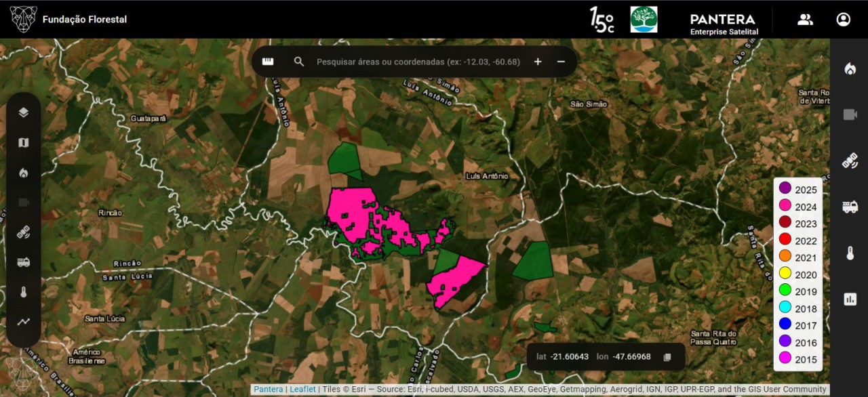
Task: Click the PANTERA Enterprise Satelital brand text
Action: point(724,23)
